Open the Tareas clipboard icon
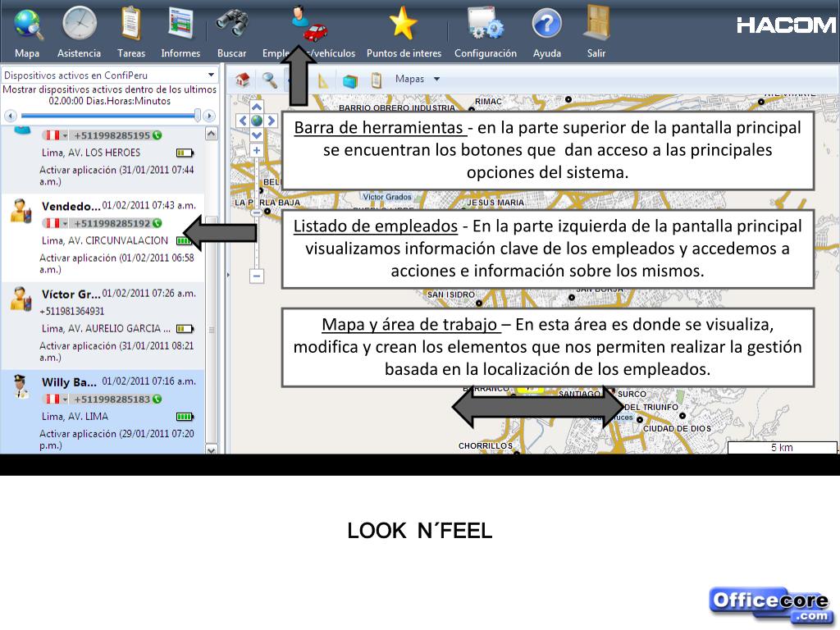This screenshot has height=630, width=840. (x=131, y=24)
